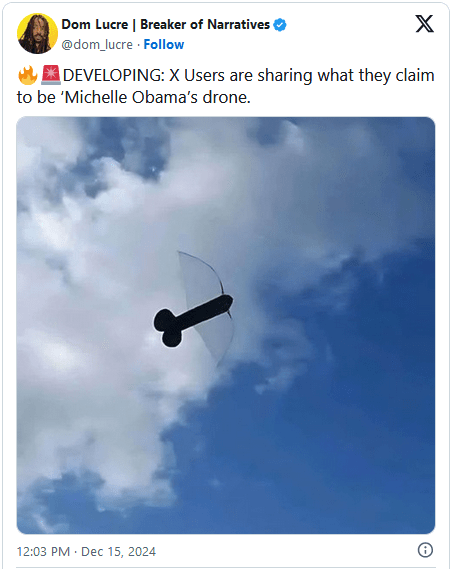Click the Dec 15, 2024 date

[x=118, y=552]
